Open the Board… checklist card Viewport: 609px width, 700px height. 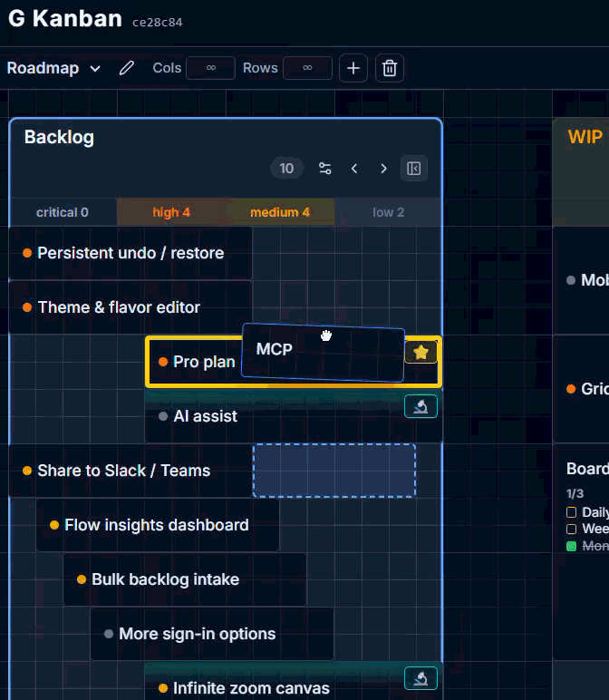click(581, 552)
